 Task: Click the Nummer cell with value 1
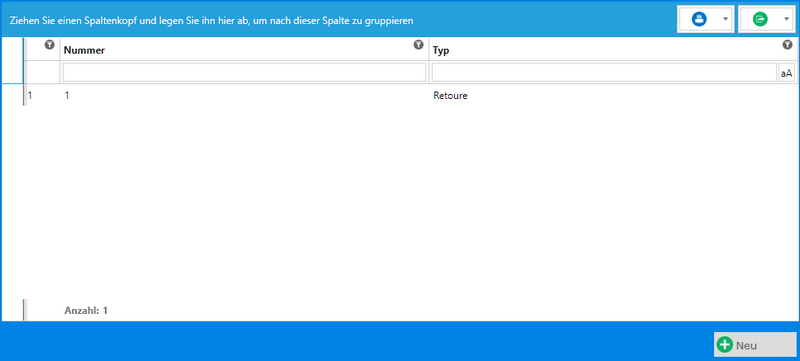[x=244, y=95]
